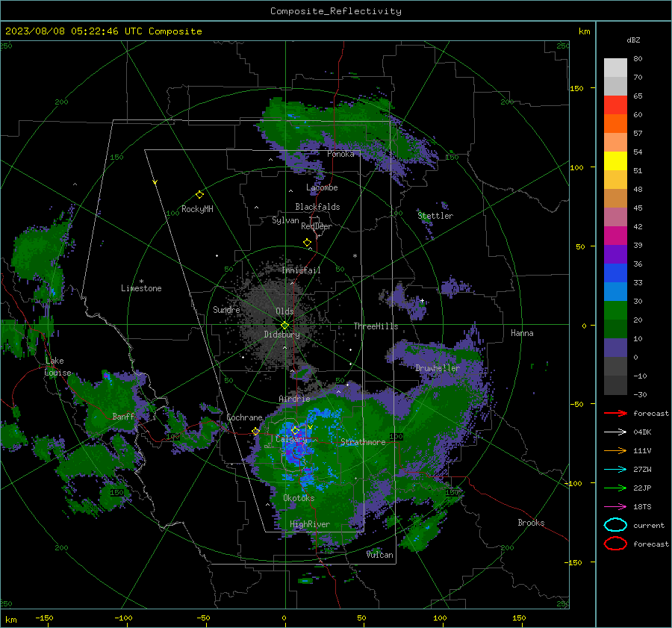Viewport: 672px width, 628px height.
Task: Click the green 22JP arrow legend icon
Action: tap(615, 488)
